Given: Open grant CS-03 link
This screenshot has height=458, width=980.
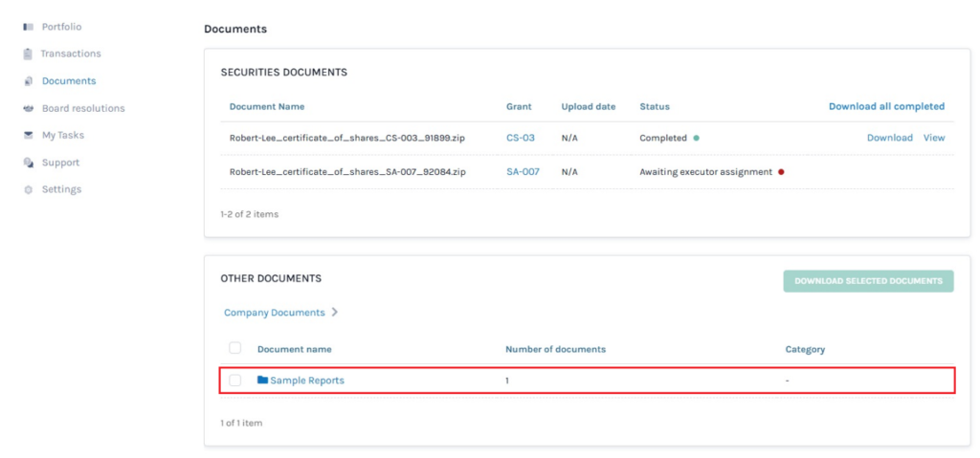Looking at the screenshot, I should [x=520, y=138].
